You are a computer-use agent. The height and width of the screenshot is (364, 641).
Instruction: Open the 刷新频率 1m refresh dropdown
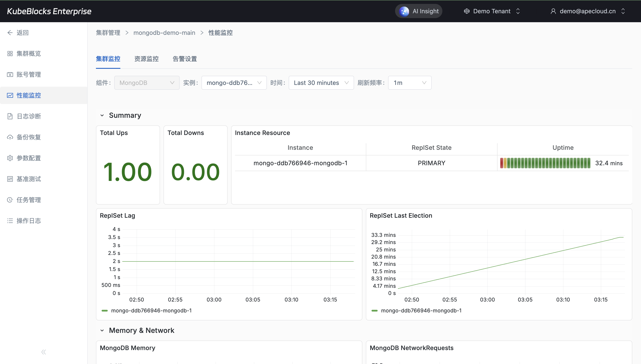click(409, 83)
